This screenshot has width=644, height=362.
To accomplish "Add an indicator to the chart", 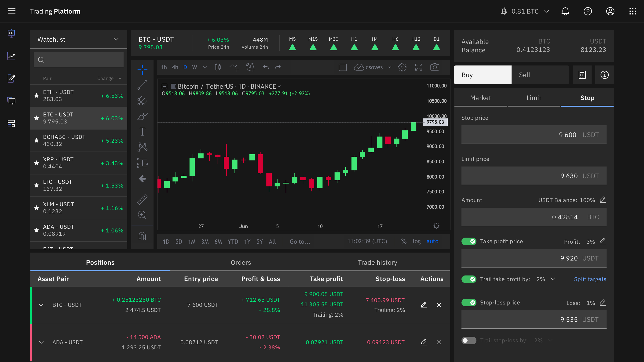I will click(234, 67).
